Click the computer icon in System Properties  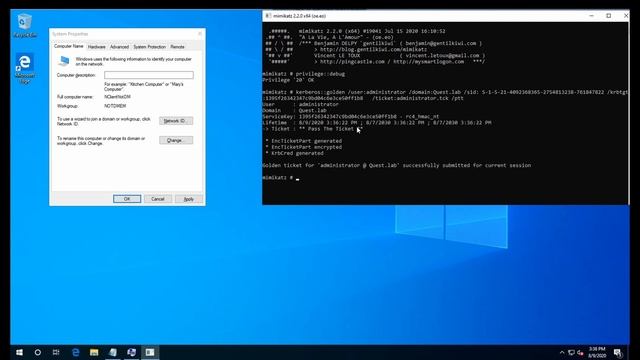coord(64,61)
